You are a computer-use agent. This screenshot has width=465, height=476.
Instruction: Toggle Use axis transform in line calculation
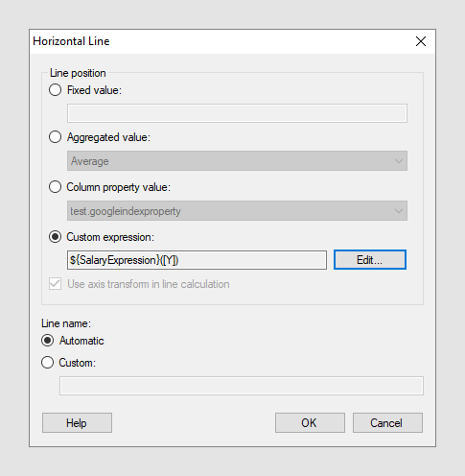[x=55, y=284]
